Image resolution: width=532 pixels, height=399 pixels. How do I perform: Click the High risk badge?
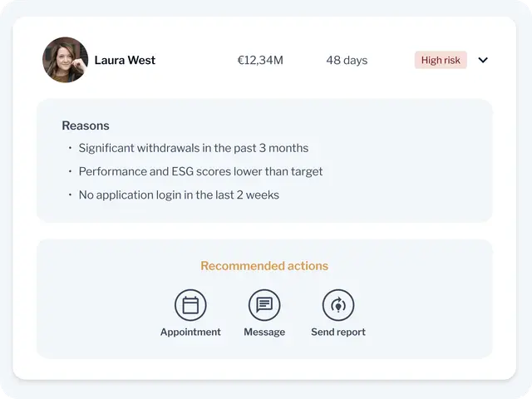[x=441, y=60]
